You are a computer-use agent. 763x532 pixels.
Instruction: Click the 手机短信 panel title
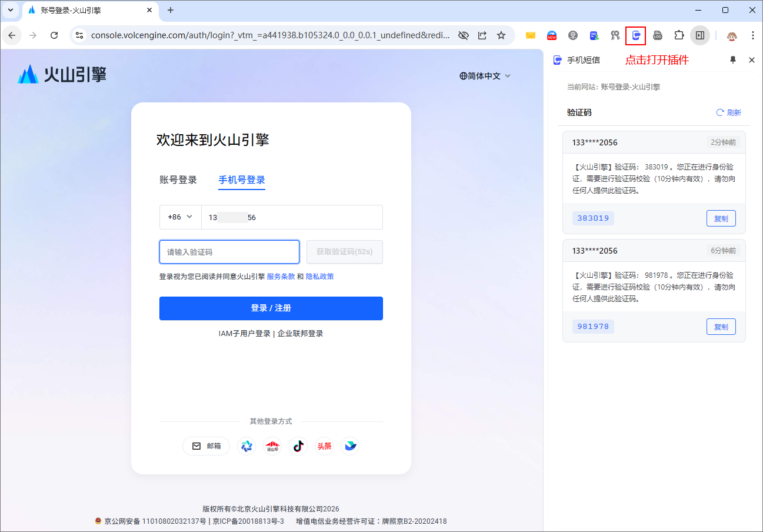click(x=583, y=60)
